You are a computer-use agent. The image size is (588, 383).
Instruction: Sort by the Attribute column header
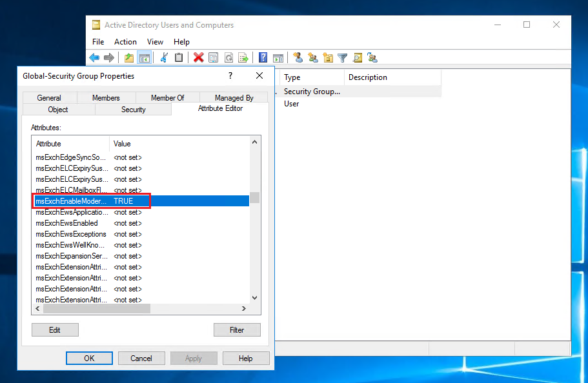tap(71, 144)
